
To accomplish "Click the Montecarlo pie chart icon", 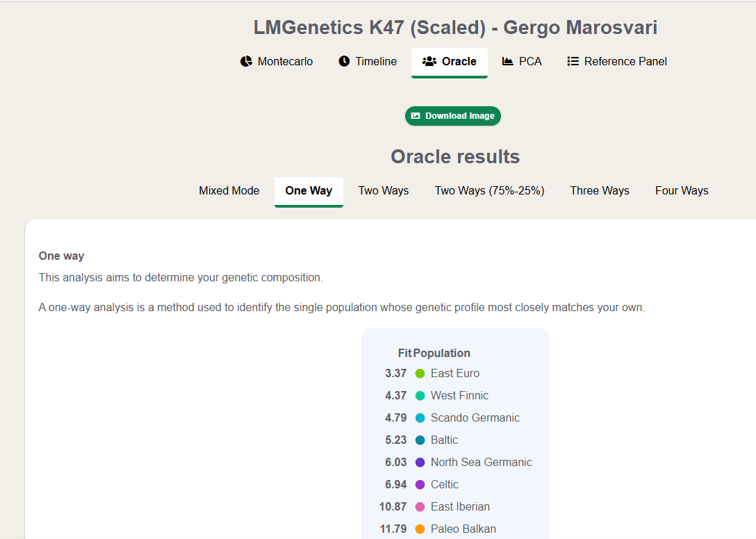I will coord(247,61).
